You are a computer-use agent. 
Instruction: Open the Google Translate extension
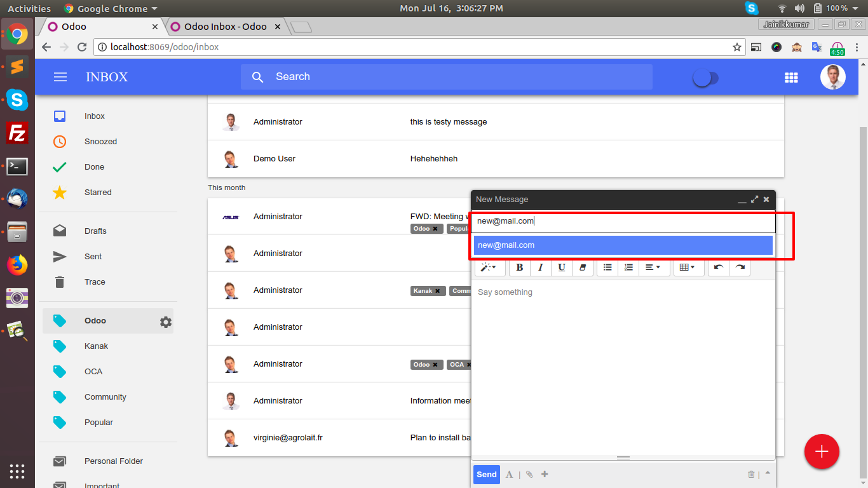(817, 47)
